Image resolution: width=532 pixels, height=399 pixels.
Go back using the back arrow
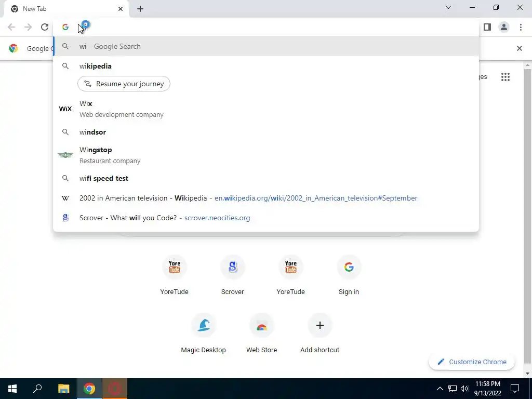(11, 27)
